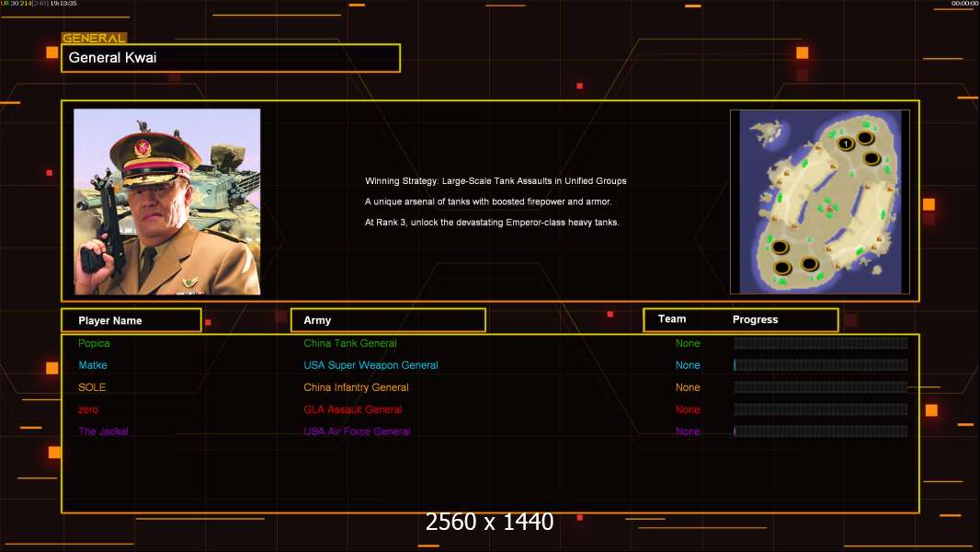Click Popica's loading progress bar
Image resolution: width=980 pixels, height=552 pixels.
click(x=820, y=343)
